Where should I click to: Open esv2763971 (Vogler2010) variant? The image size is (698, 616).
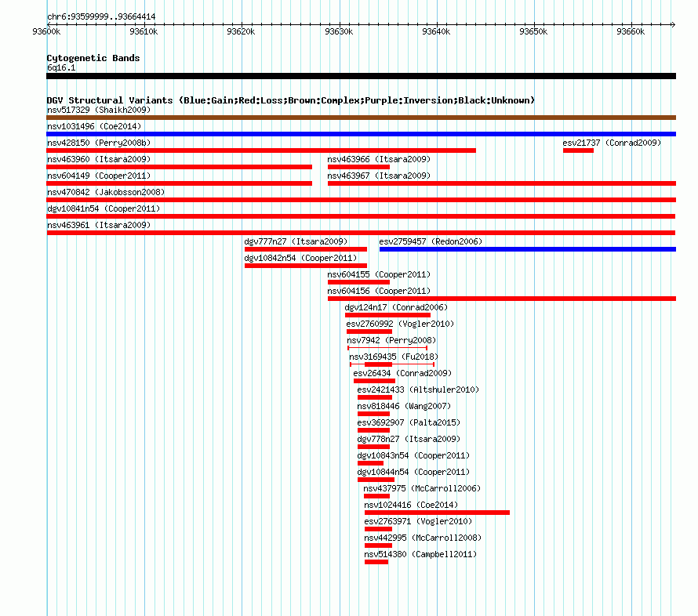click(x=418, y=521)
